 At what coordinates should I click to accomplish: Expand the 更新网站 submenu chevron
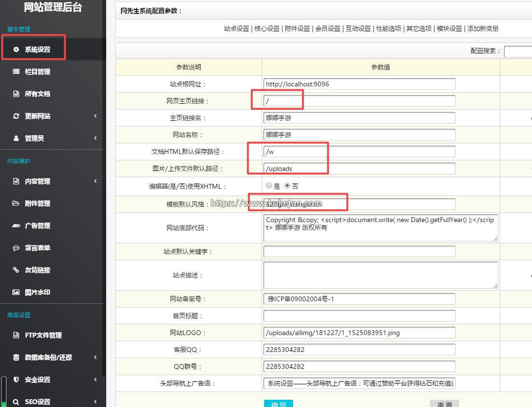(x=95, y=116)
